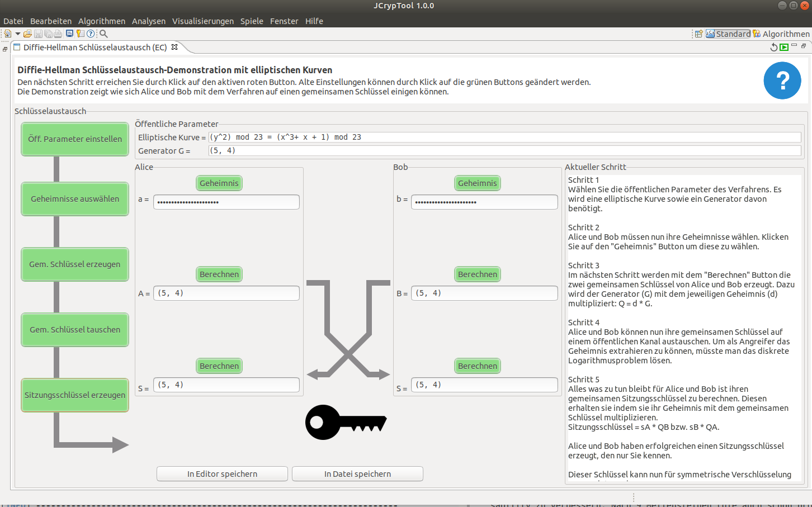Image resolution: width=812 pixels, height=507 pixels.
Task: Open the Fenster menu
Action: pyautogui.click(x=284, y=21)
